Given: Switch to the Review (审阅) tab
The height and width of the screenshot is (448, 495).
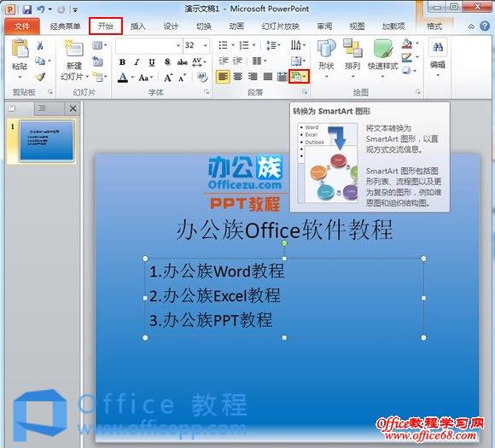Looking at the screenshot, I should [x=324, y=26].
